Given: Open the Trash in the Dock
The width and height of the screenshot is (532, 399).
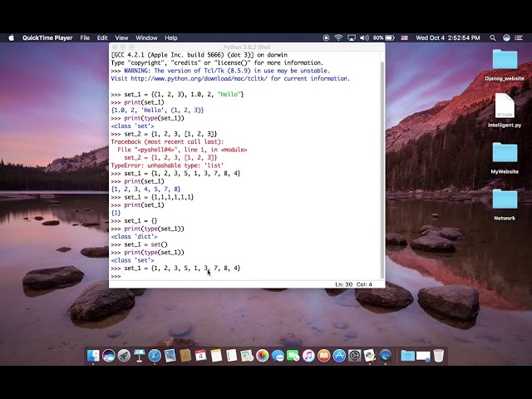Looking at the screenshot, I should [439, 356].
